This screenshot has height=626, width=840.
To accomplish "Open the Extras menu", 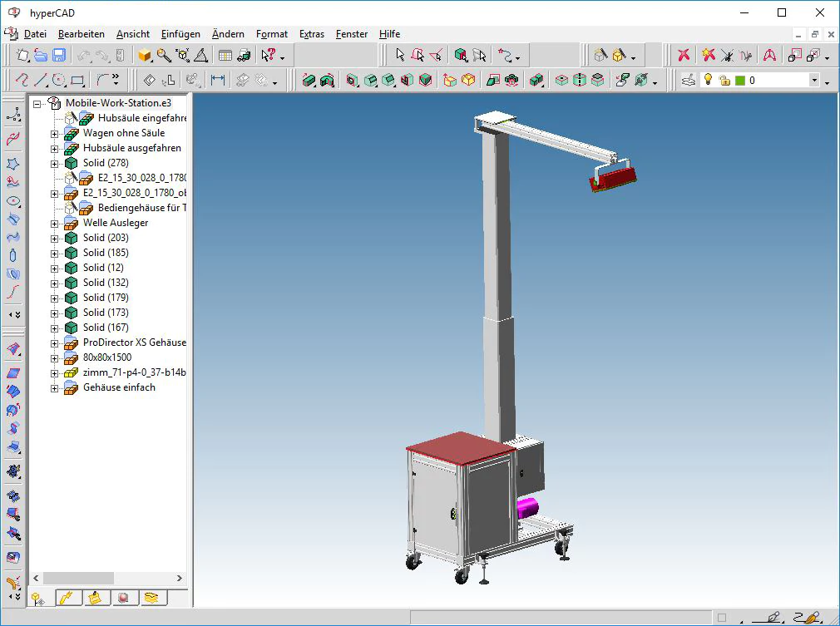I will 312,34.
